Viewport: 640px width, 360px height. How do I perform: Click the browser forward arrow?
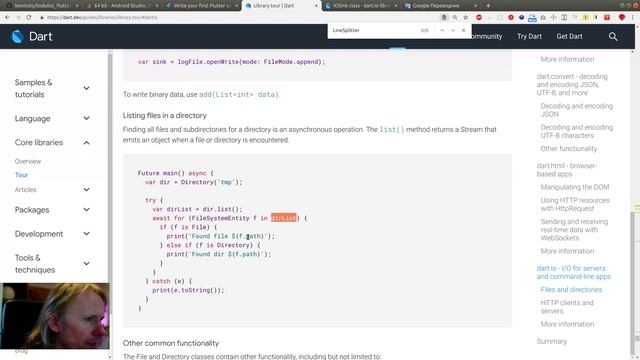[x=18, y=18]
